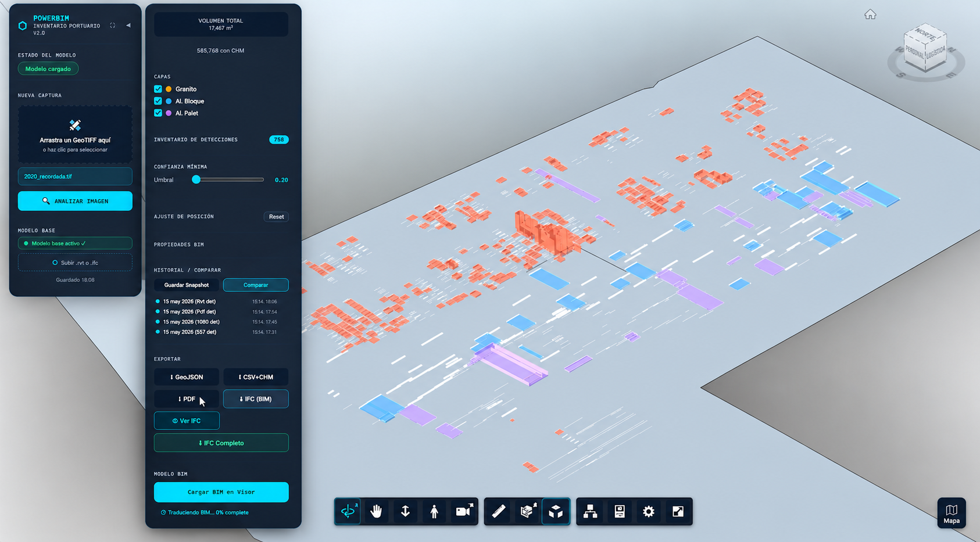Select the Measure ruler tool
Image resolution: width=980 pixels, height=542 pixels.
498,511
